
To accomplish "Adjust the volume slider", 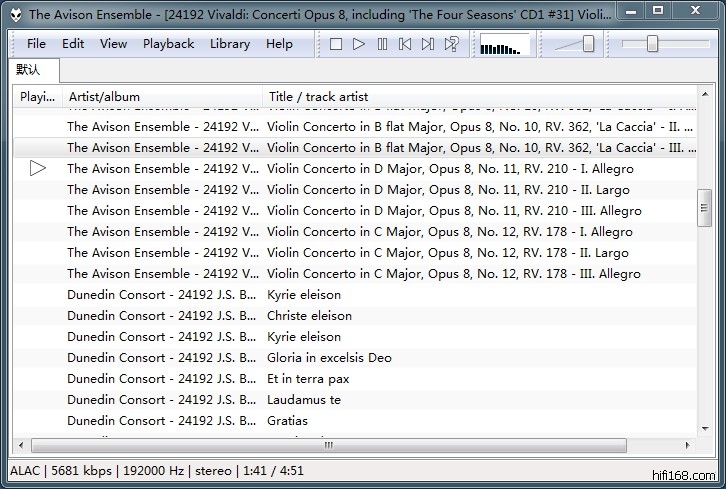I will tap(576, 44).
